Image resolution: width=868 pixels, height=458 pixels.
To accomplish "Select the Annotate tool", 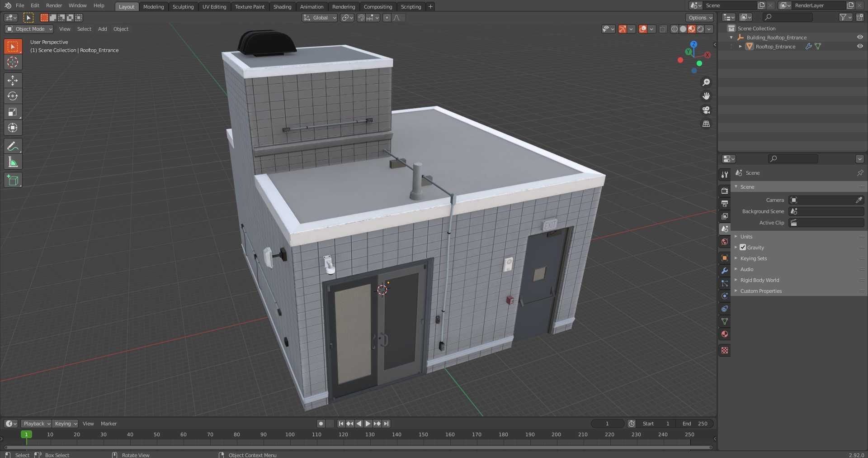I will 13,146.
